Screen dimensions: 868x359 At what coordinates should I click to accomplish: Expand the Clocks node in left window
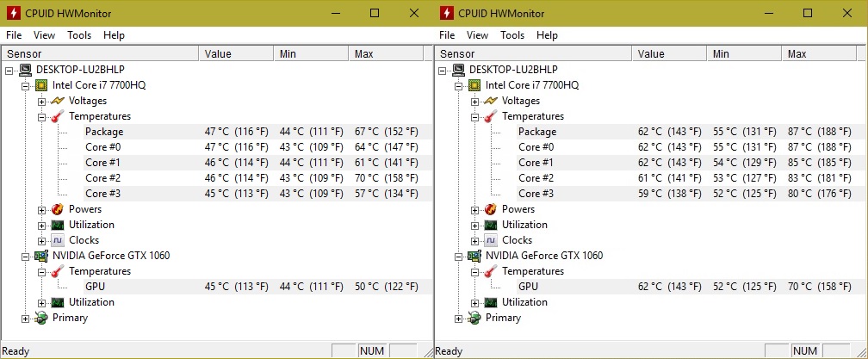click(x=42, y=240)
